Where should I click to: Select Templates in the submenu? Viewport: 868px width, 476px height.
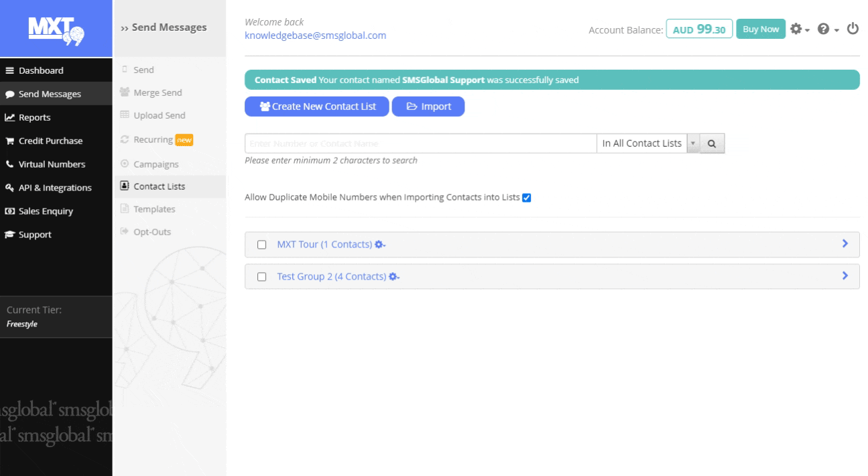(x=153, y=209)
